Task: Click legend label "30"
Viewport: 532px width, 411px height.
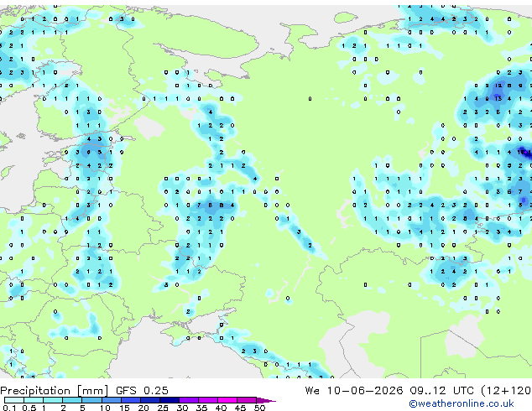Action: 182,408
